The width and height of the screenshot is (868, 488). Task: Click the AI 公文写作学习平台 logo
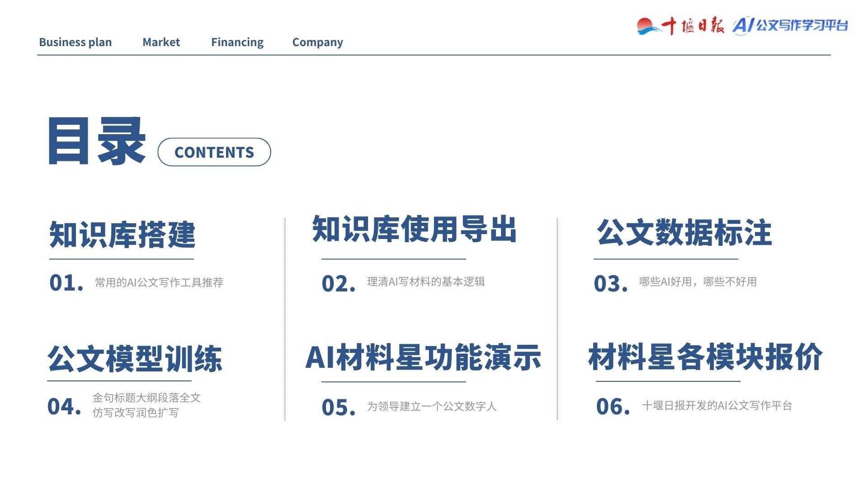click(x=790, y=25)
